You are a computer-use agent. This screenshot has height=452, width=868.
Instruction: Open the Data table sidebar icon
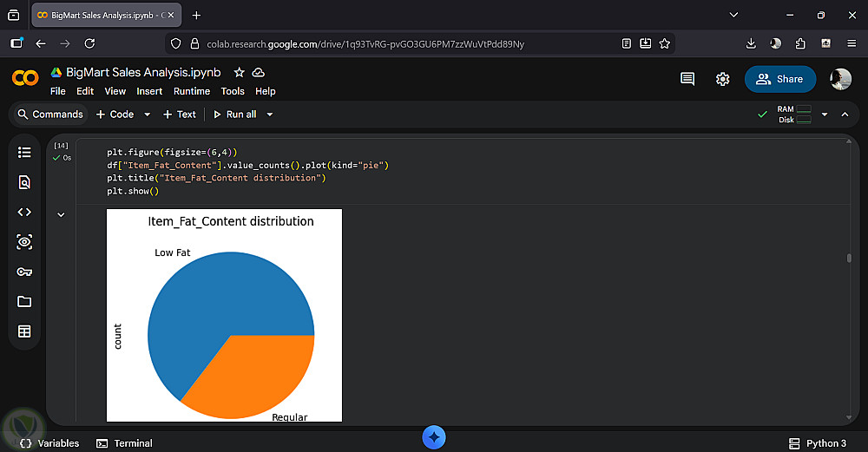point(24,331)
